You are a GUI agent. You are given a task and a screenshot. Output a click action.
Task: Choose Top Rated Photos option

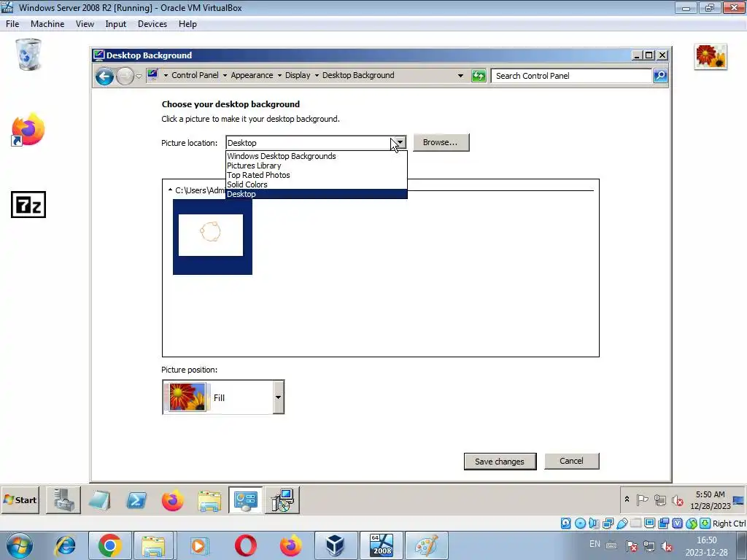317,175
